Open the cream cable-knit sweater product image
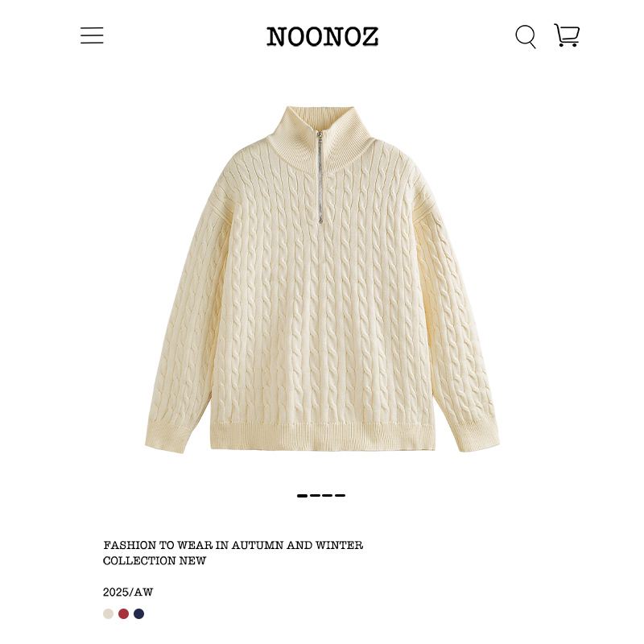Viewport: 644px width, 644px height. click(x=323, y=279)
